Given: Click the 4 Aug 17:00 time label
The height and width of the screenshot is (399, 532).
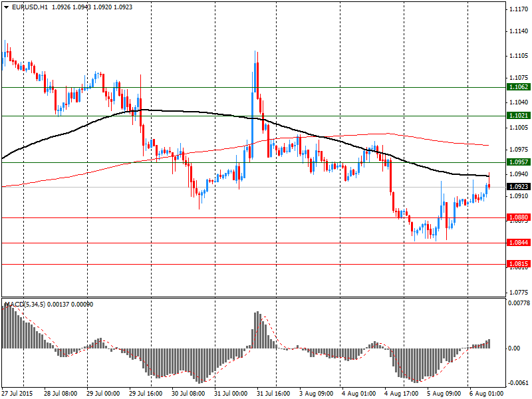Looking at the screenshot, I should pyautogui.click(x=401, y=394).
